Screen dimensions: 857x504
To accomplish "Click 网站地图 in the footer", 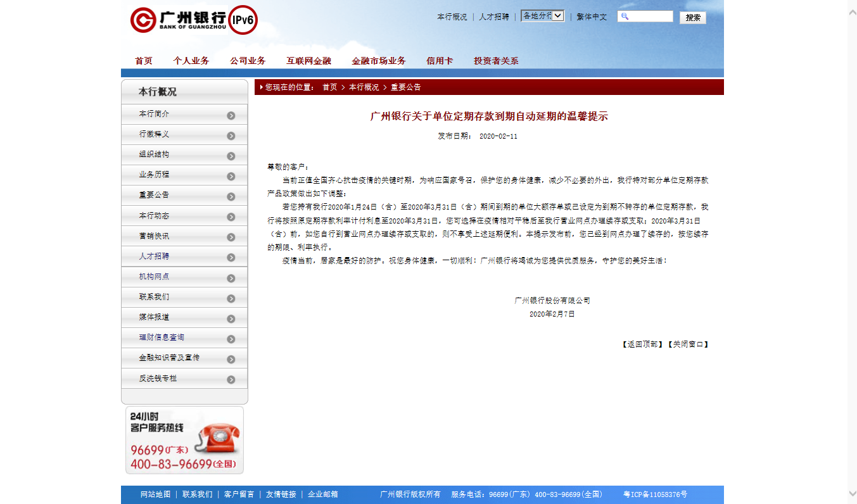I will (x=156, y=495).
